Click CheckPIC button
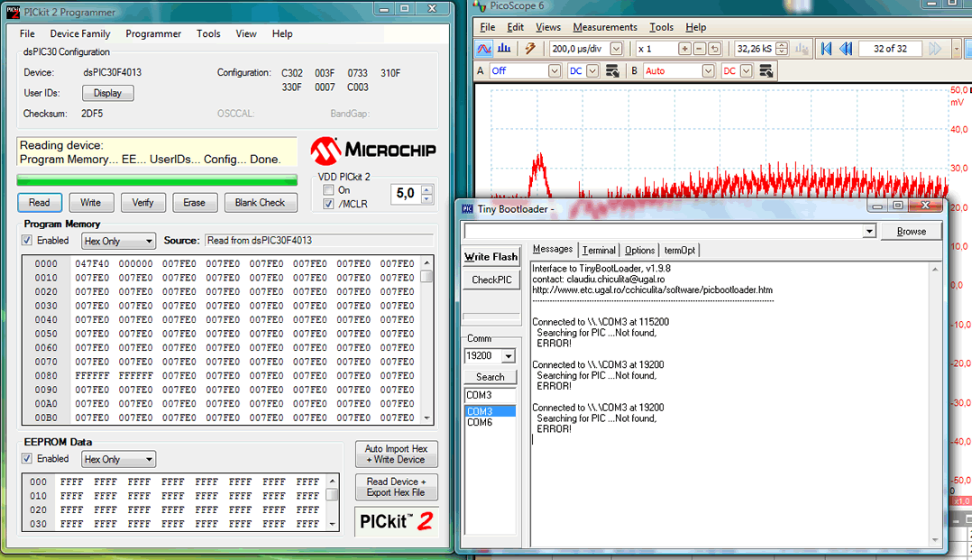The image size is (972, 560). (491, 280)
